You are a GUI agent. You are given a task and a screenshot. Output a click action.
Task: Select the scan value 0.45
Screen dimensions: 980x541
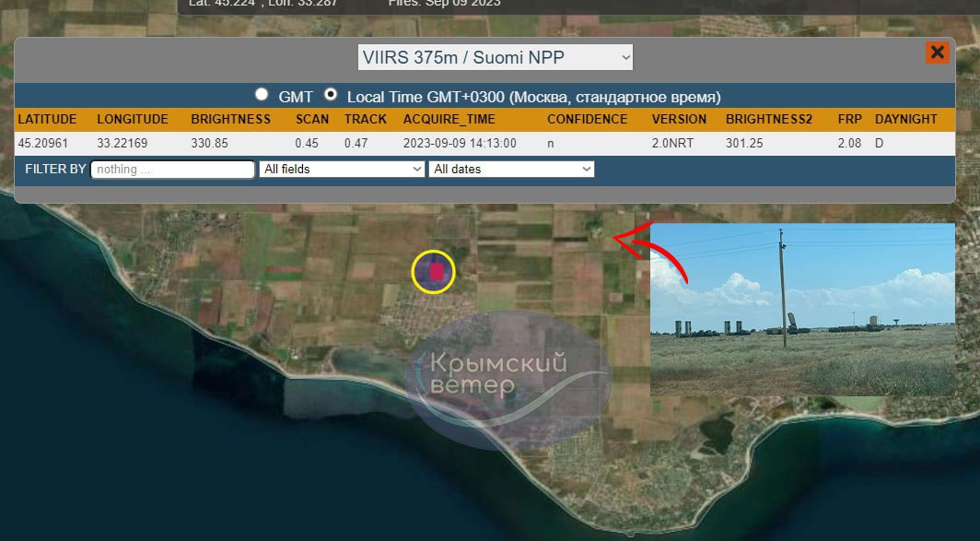point(307,143)
